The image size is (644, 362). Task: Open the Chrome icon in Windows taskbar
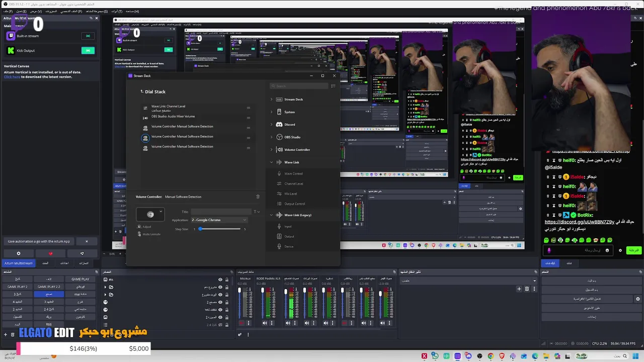491,356
